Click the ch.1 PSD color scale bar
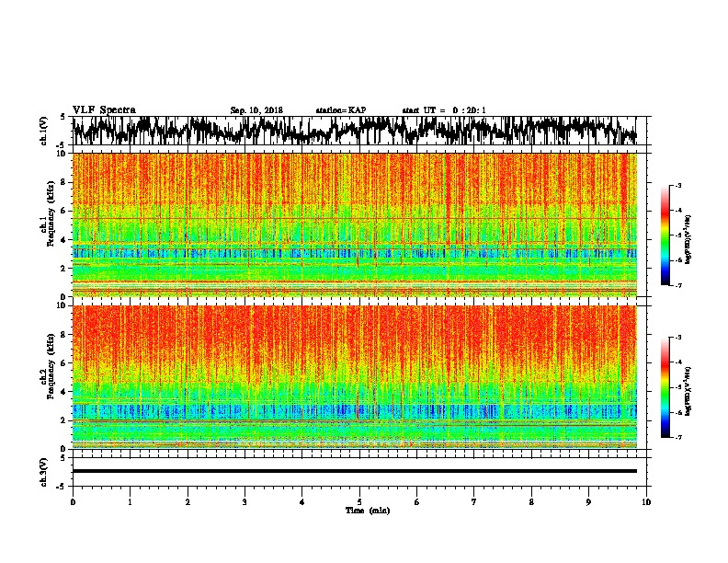This screenshot has width=728, height=563. pyautogui.click(x=665, y=236)
